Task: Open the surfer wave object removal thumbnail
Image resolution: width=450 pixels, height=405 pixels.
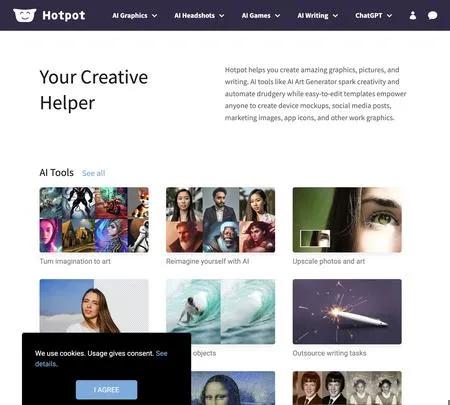Action: pyautogui.click(x=220, y=311)
